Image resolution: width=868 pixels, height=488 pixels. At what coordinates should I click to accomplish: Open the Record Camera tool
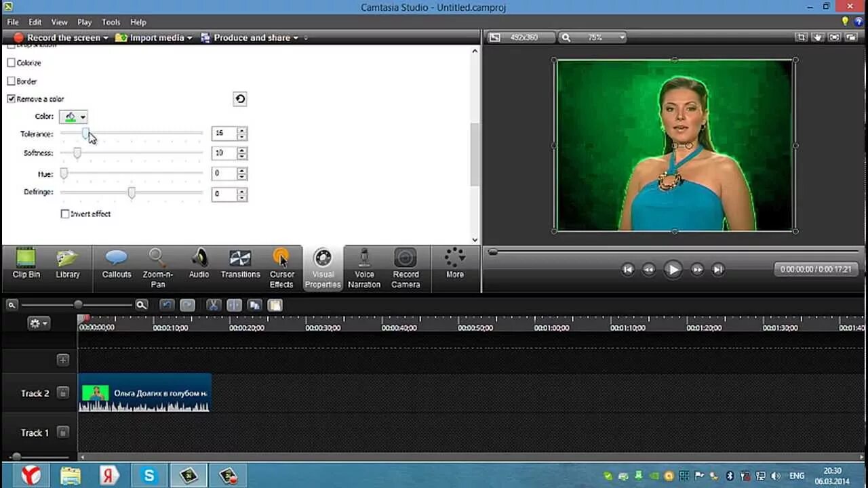coord(406,268)
